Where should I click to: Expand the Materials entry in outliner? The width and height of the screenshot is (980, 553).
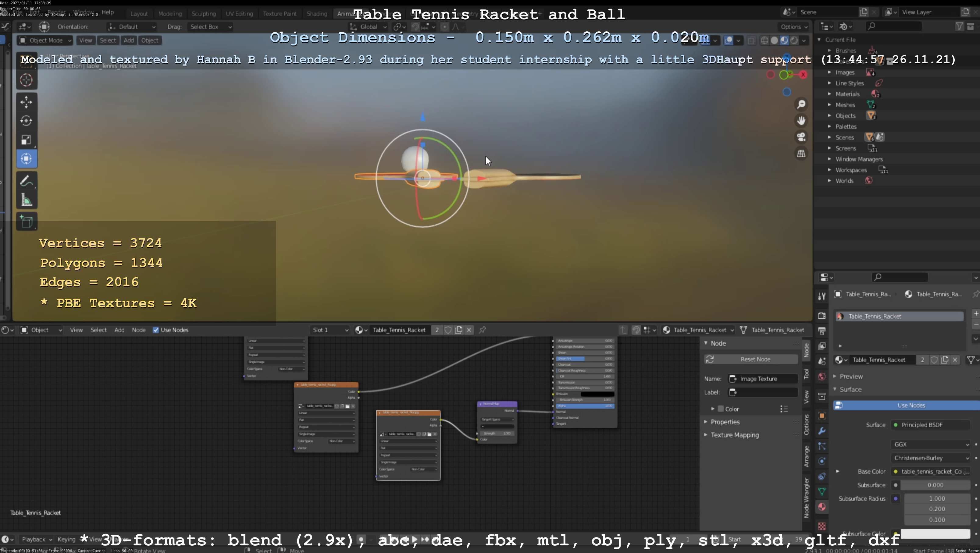point(830,94)
